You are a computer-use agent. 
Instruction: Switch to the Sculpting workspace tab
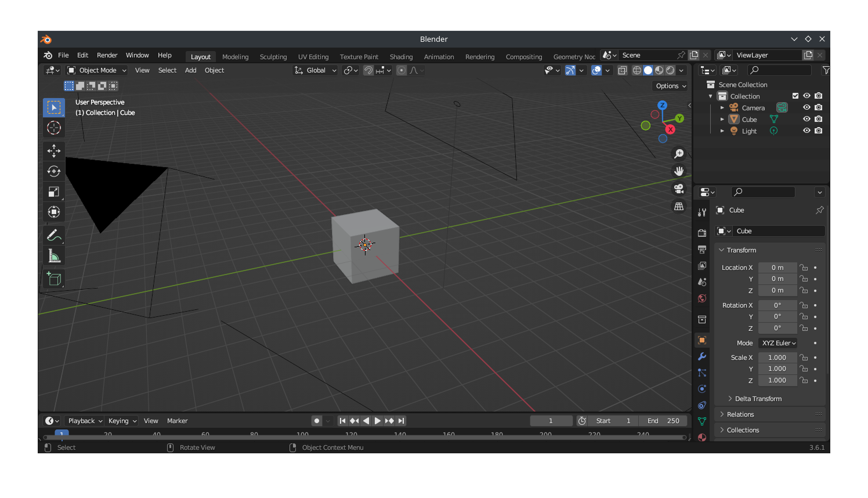[x=273, y=57]
